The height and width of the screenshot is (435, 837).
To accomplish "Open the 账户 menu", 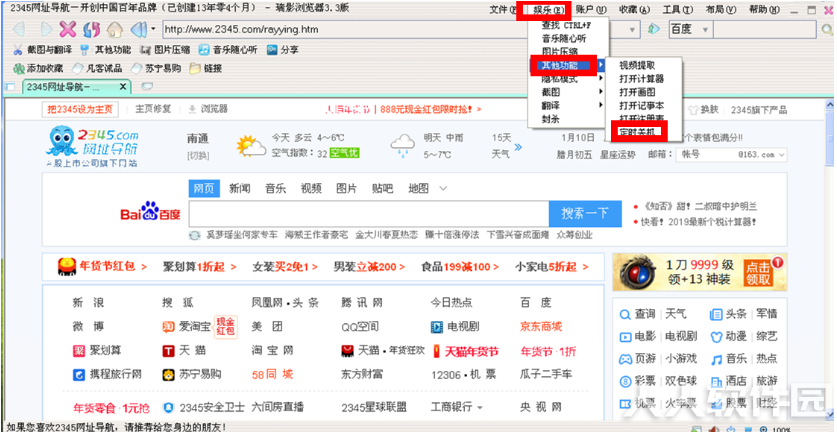I will [x=591, y=10].
